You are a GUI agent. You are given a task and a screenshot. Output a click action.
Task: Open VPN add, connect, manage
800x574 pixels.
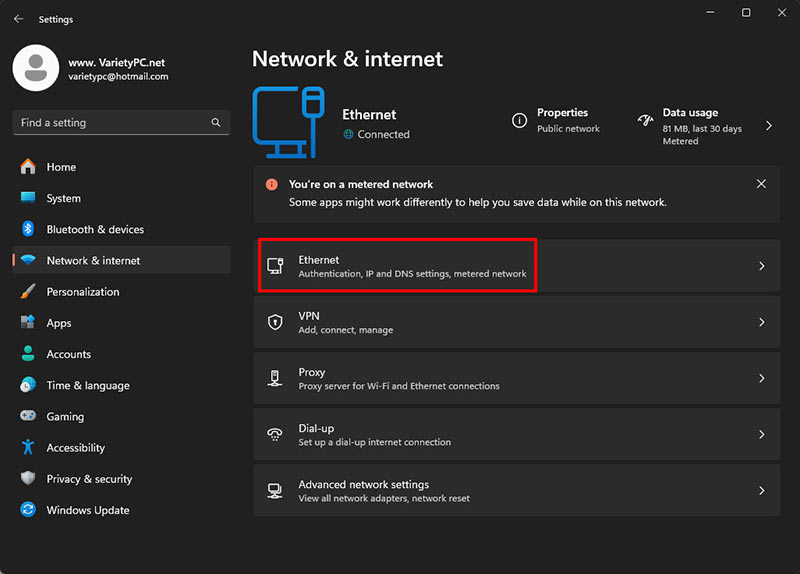pos(517,322)
